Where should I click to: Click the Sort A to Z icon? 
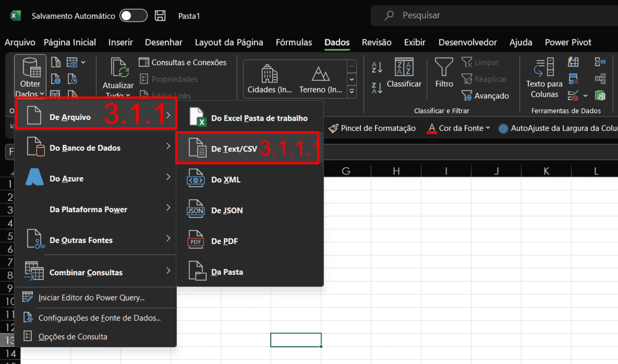(x=377, y=68)
